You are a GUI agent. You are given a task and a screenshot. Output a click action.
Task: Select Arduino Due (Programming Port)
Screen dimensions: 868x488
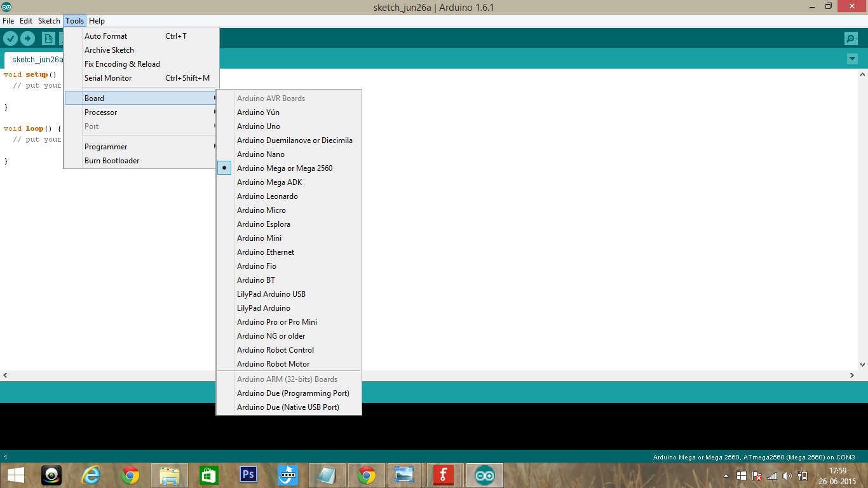289,393
